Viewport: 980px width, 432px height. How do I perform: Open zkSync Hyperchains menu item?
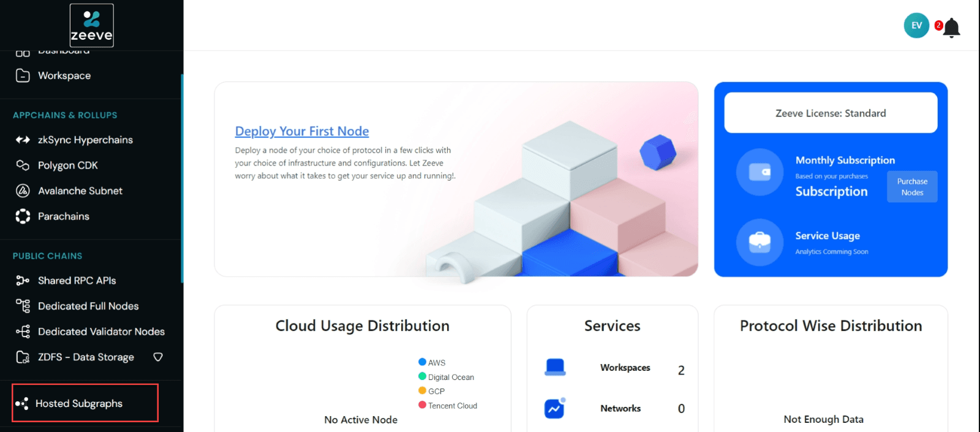[85, 140]
